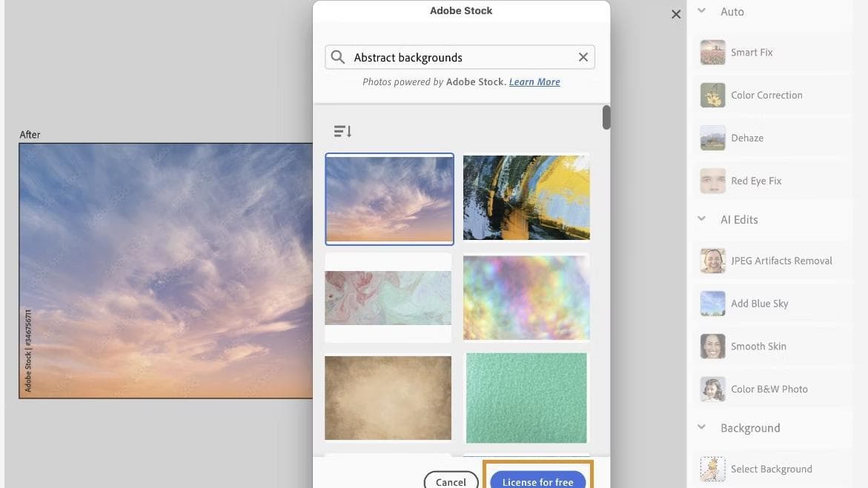Choose the Red Eye Fix icon
The height and width of the screenshot is (488, 868).
pos(712,181)
